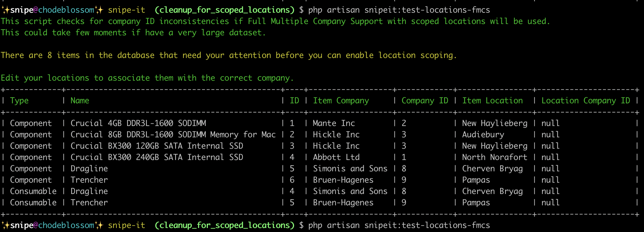
Task: Click North Norafort location cell
Action: click(495, 157)
